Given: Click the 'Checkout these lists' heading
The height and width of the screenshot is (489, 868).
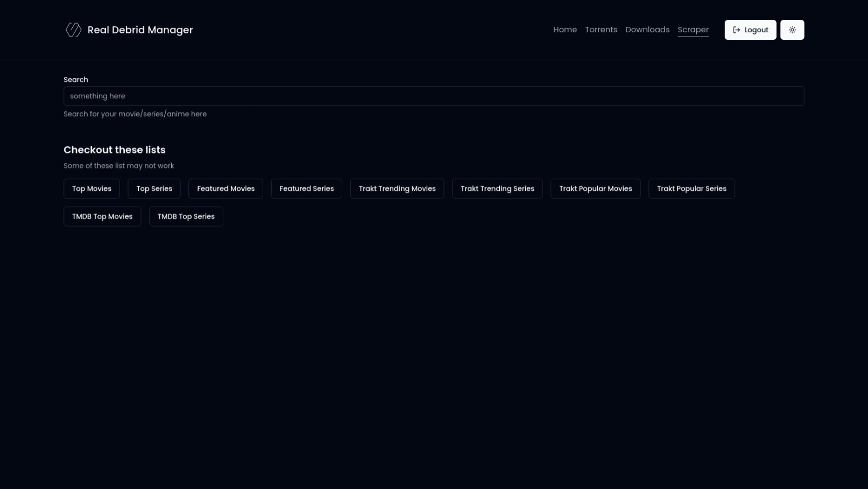Looking at the screenshot, I should (115, 150).
